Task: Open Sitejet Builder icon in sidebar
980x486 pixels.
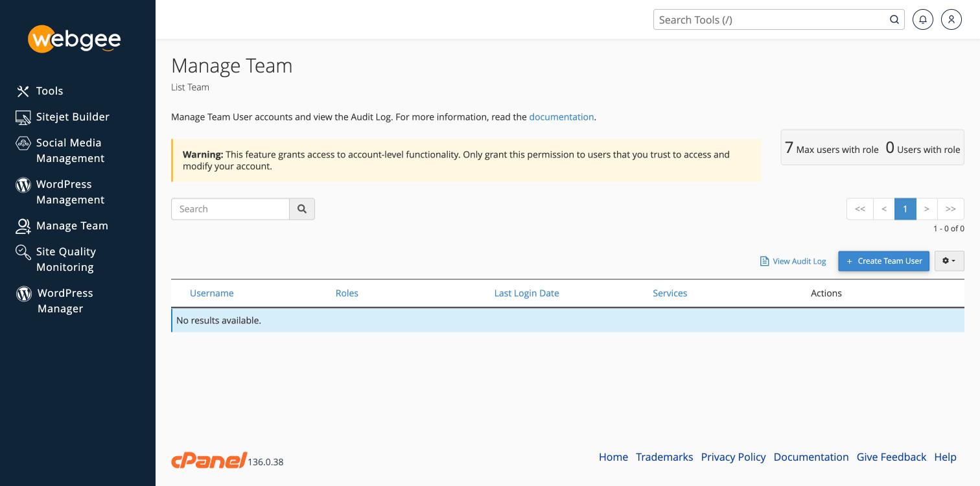Action: coord(23,117)
